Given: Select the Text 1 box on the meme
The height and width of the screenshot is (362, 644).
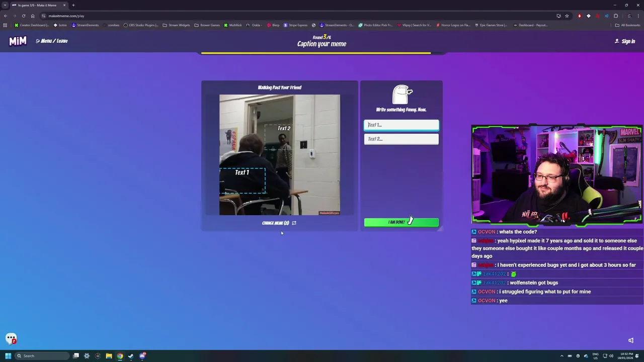Looking at the screenshot, I should click(x=242, y=180).
